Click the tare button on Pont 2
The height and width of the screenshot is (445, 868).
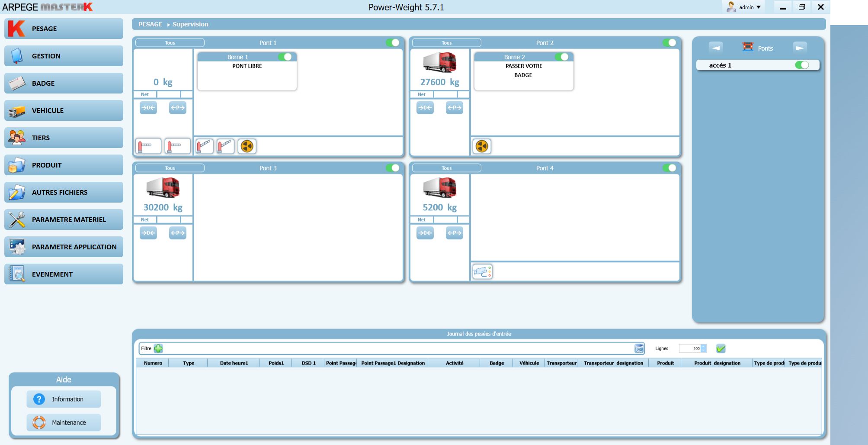tap(454, 108)
